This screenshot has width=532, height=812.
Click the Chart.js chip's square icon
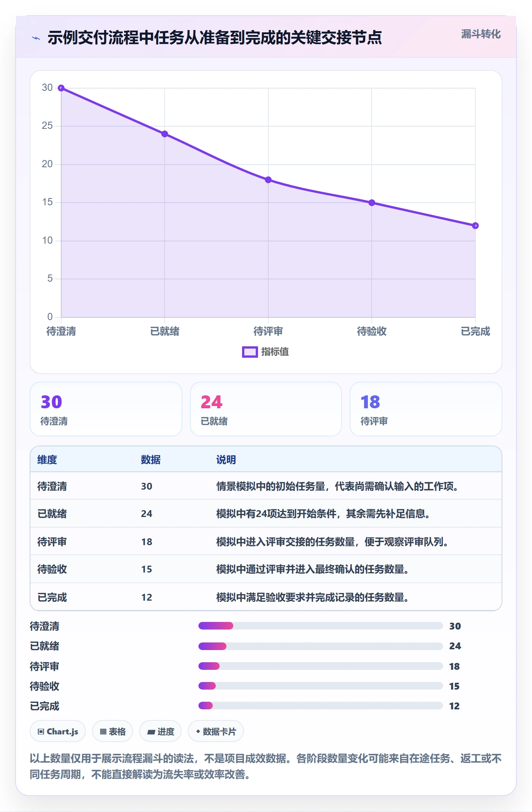tap(41, 732)
